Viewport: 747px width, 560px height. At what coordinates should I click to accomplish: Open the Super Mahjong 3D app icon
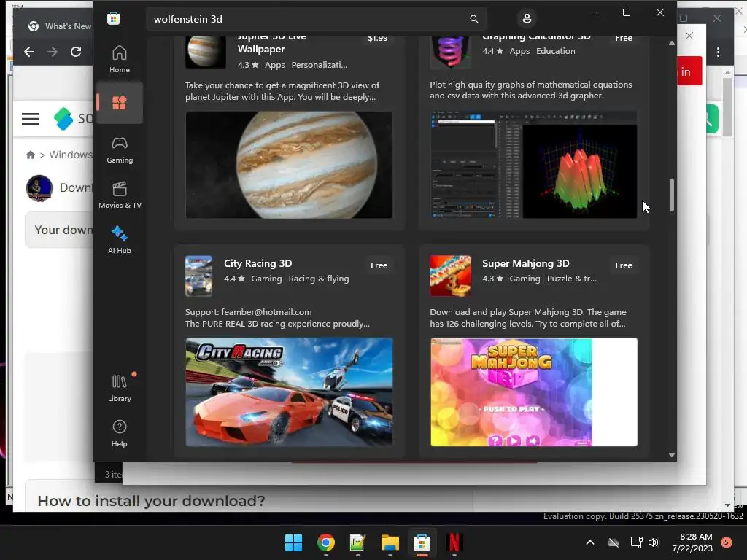450,276
